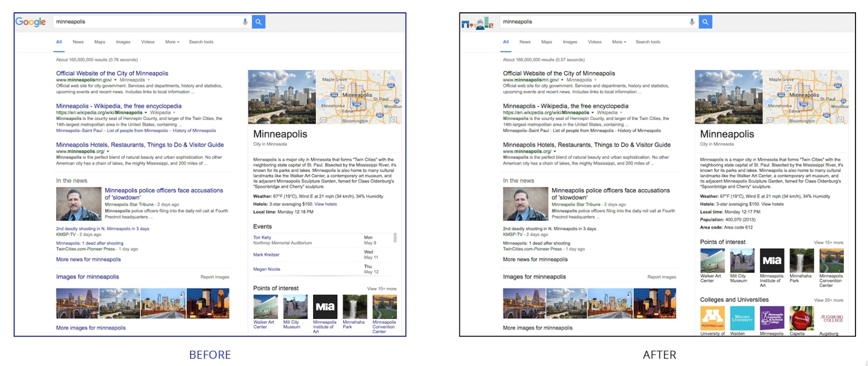
Task: Open the Tori Kelly event in BEFORE page
Action: [262, 237]
